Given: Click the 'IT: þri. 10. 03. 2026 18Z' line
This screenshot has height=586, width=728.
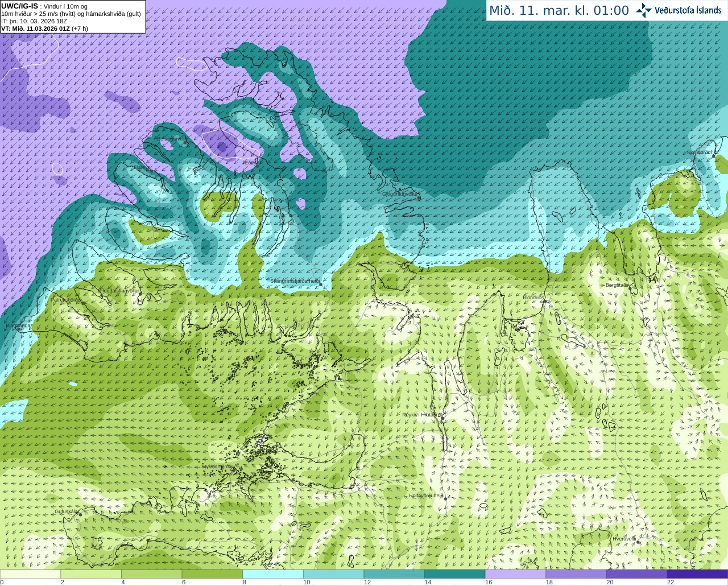Looking at the screenshot, I should click(34, 21).
